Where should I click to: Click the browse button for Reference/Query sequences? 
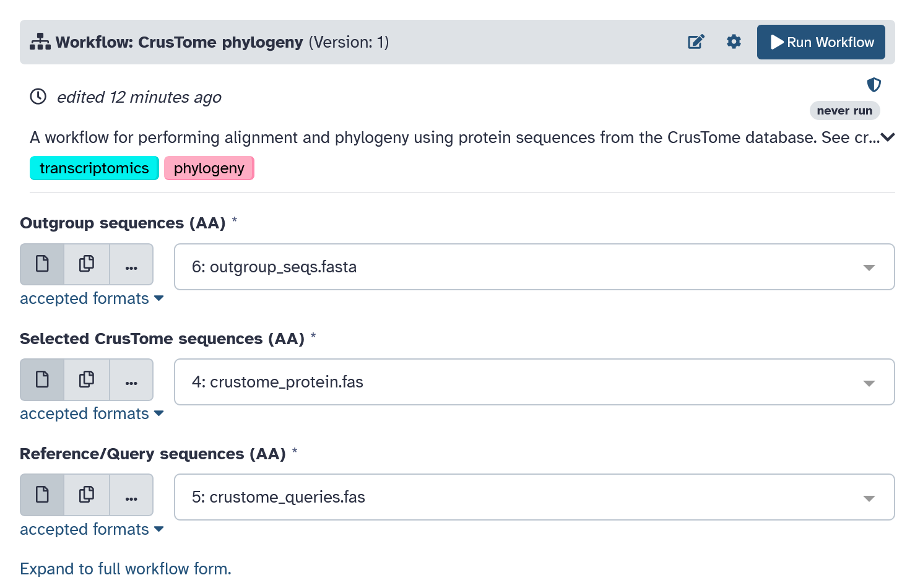131,495
